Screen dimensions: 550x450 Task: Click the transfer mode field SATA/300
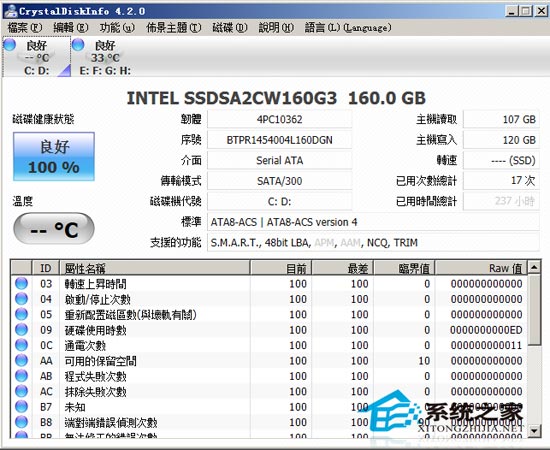coord(280,181)
